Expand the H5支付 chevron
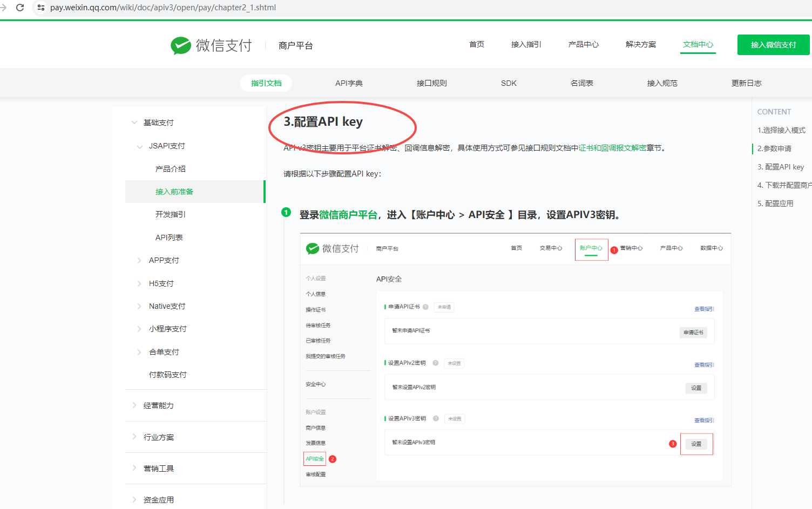Screen dimensions: 812x509 coord(140,283)
